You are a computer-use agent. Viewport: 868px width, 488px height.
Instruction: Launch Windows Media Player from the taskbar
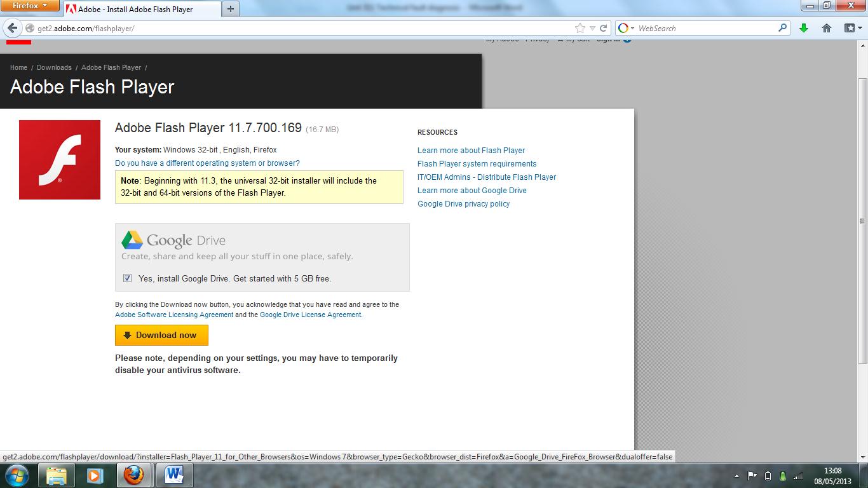coord(95,475)
